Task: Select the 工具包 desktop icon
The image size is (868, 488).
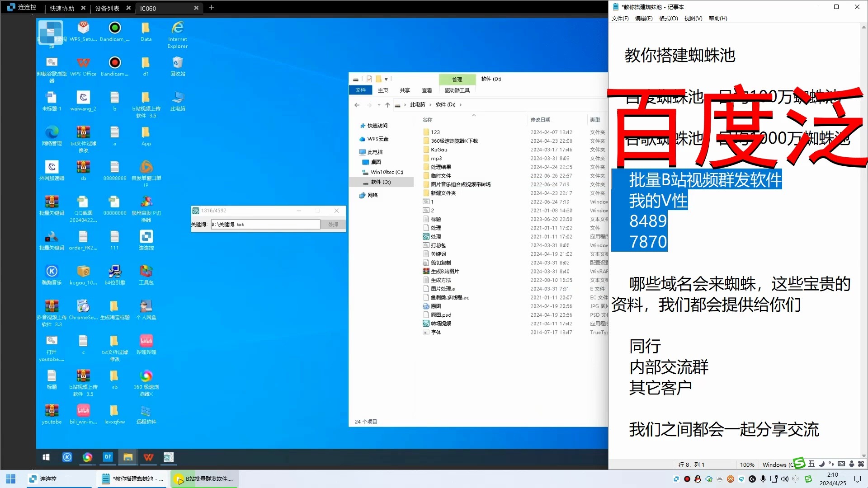Action: point(146,275)
